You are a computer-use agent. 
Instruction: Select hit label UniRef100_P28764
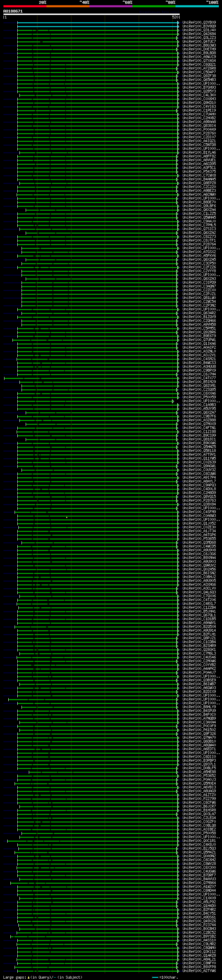(x=199, y=244)
